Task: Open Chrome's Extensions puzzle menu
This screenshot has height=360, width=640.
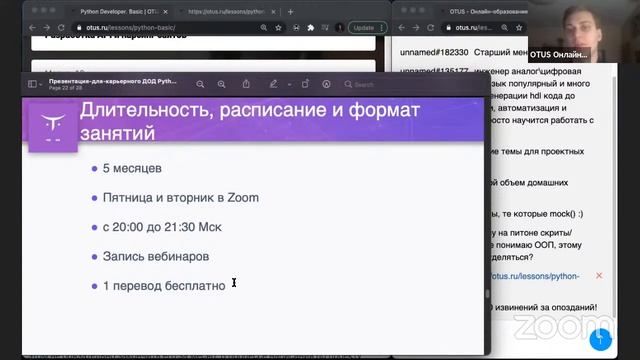Action: (x=311, y=27)
